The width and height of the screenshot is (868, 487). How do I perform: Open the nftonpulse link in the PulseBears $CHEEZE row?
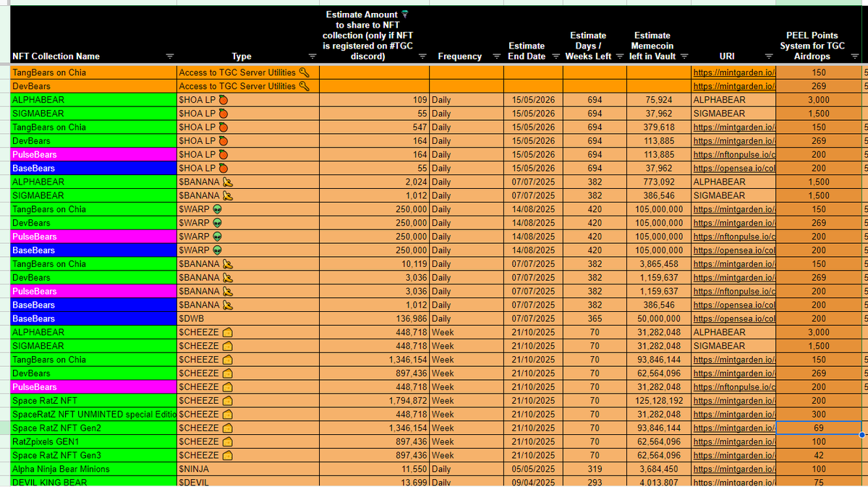(x=734, y=387)
